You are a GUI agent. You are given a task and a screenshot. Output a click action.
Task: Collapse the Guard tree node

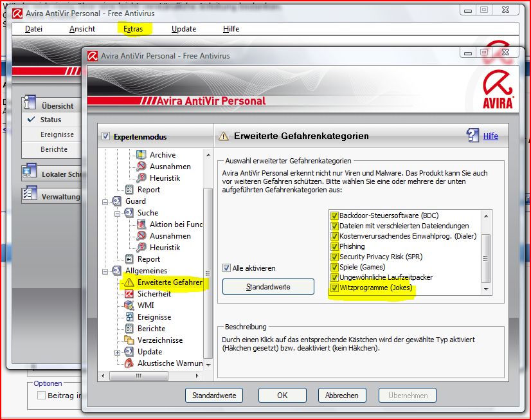[105, 202]
